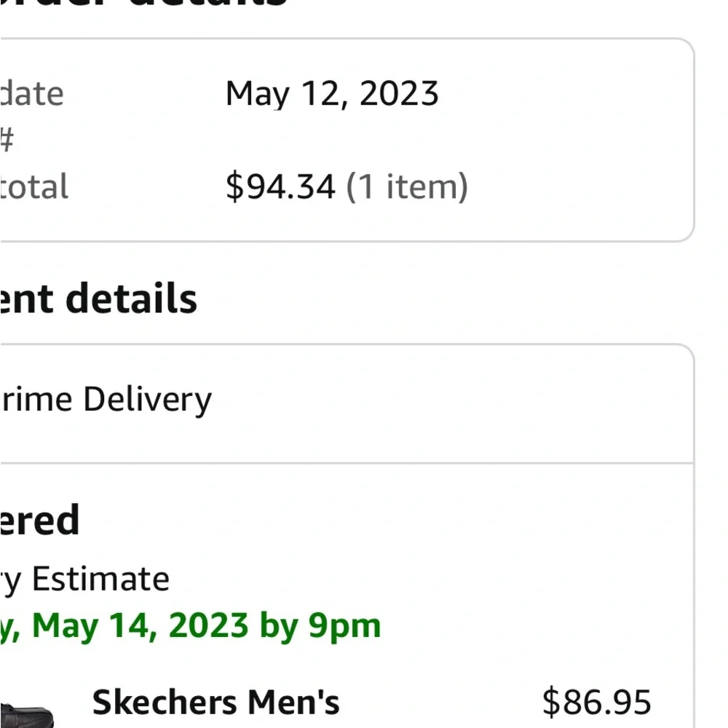Click the Skechers shoe product thumbnail
The image size is (728, 728).
(28, 713)
